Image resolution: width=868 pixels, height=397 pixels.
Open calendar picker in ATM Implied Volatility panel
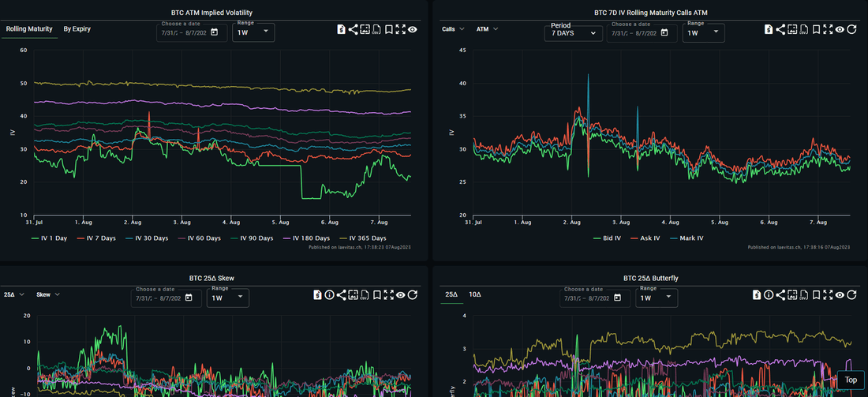point(214,32)
